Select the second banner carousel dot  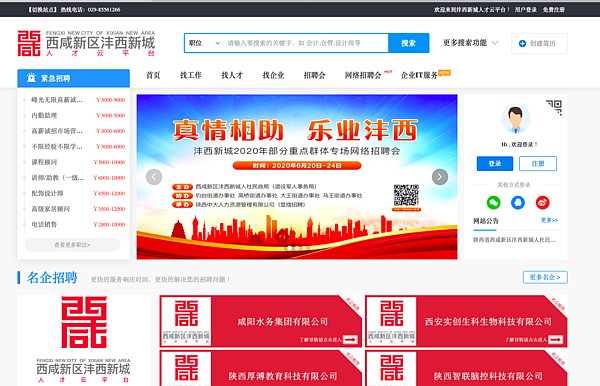point(297,248)
